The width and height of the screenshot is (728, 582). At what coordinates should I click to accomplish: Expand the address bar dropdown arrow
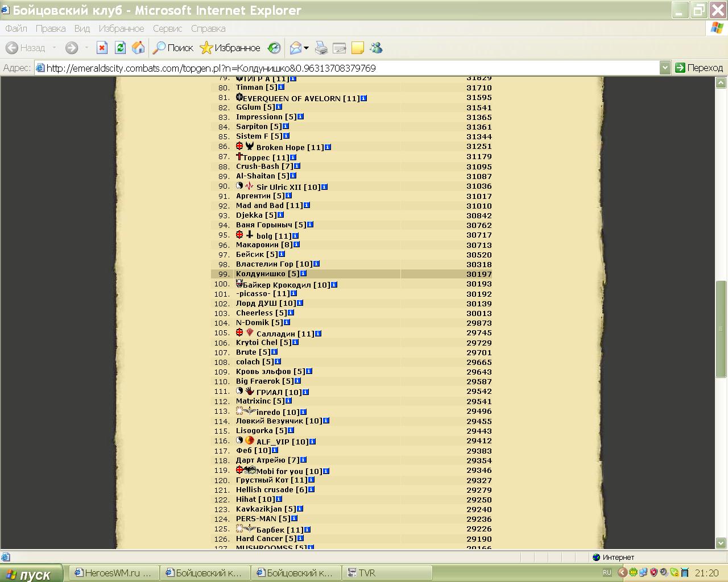(665, 68)
